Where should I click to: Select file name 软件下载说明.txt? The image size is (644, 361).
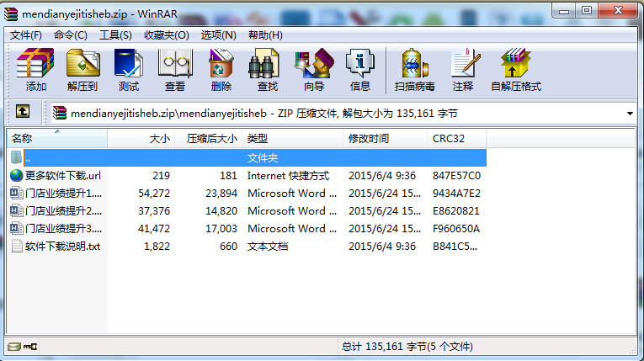[62, 247]
